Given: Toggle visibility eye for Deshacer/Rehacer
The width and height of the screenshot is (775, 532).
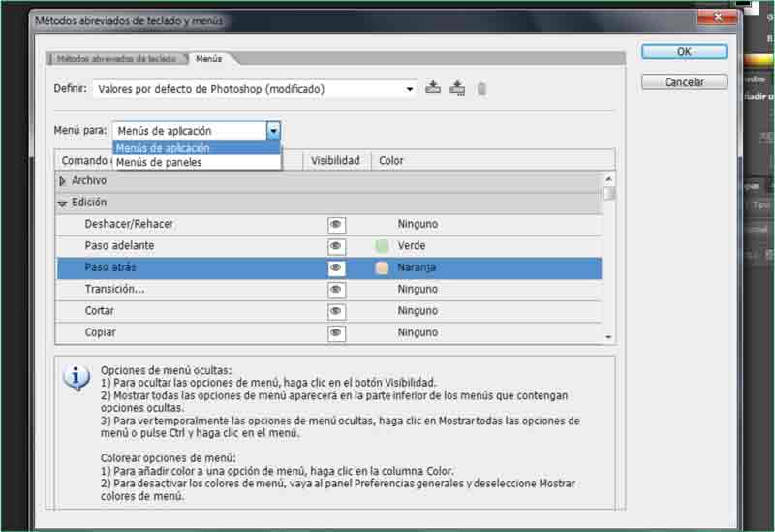Looking at the screenshot, I should point(336,224).
